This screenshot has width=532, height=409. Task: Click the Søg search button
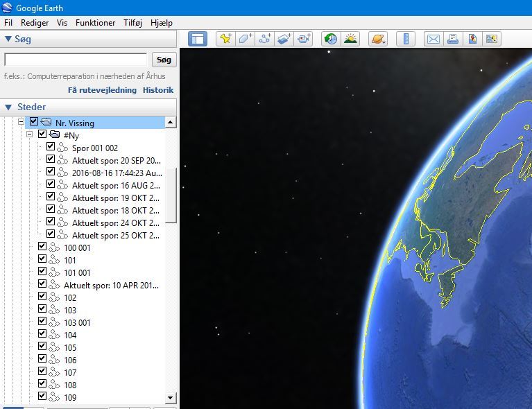tap(164, 60)
